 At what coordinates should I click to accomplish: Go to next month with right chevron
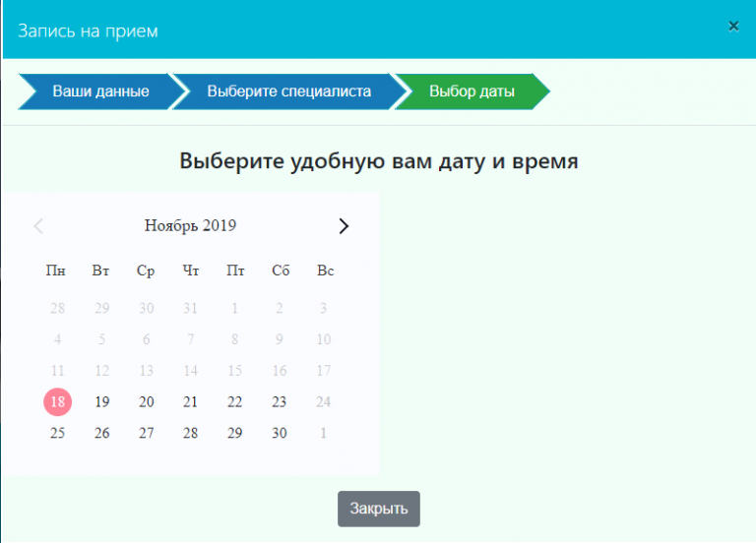(344, 226)
